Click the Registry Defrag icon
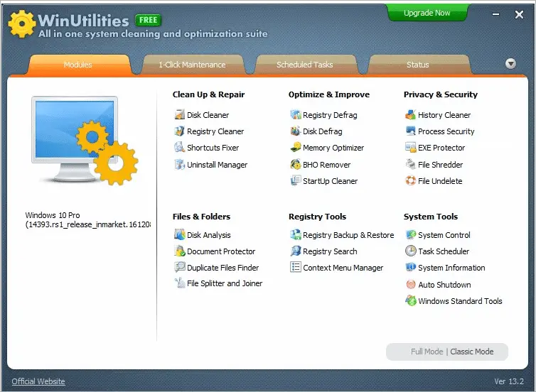The width and height of the screenshot is (536, 392). point(295,115)
